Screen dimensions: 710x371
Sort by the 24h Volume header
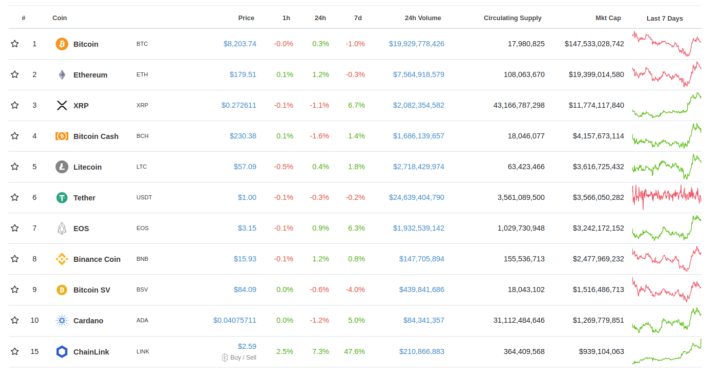(422, 18)
